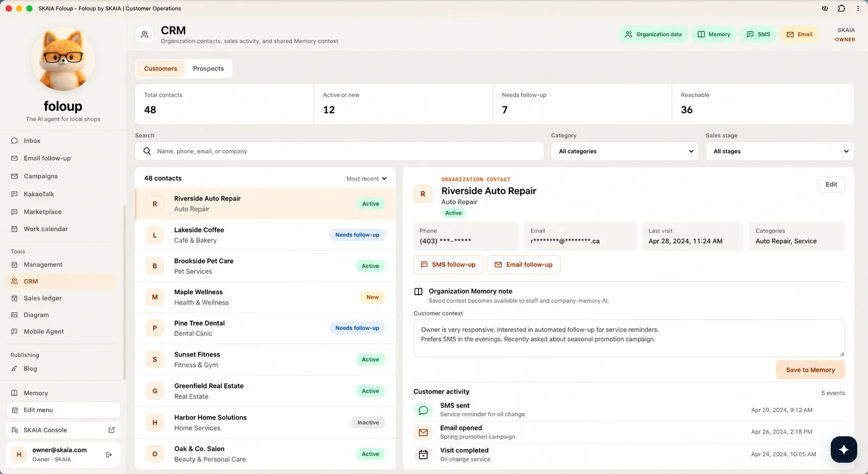Image resolution: width=868 pixels, height=474 pixels.
Task: Click the SMS button in header
Action: 758,34
